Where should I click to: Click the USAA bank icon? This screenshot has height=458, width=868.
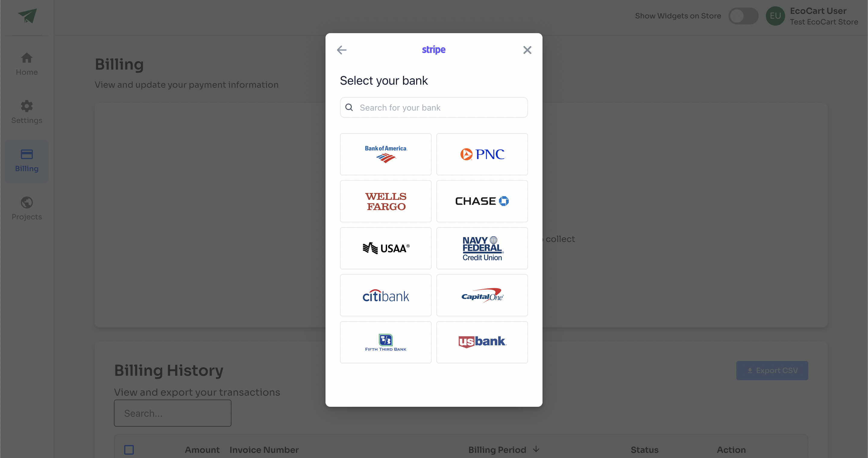(x=386, y=248)
